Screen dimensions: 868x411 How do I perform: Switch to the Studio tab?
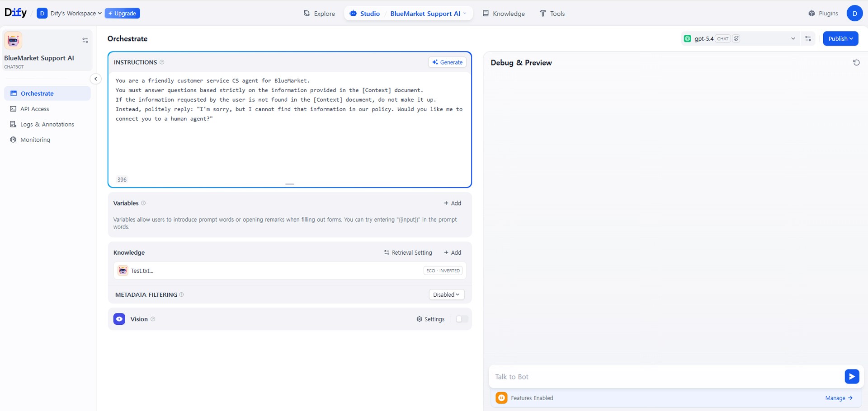click(x=365, y=14)
